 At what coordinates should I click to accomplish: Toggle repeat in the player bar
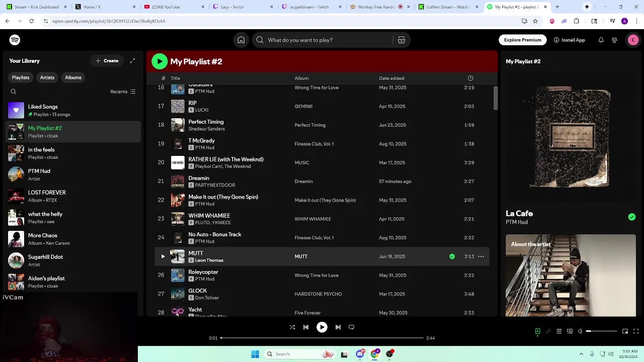pyautogui.click(x=352, y=327)
